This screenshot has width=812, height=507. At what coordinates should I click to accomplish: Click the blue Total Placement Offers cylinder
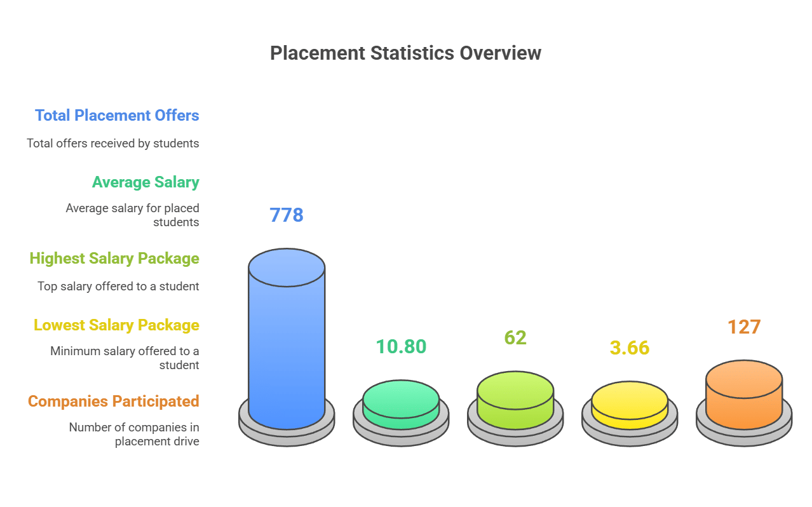point(287,337)
